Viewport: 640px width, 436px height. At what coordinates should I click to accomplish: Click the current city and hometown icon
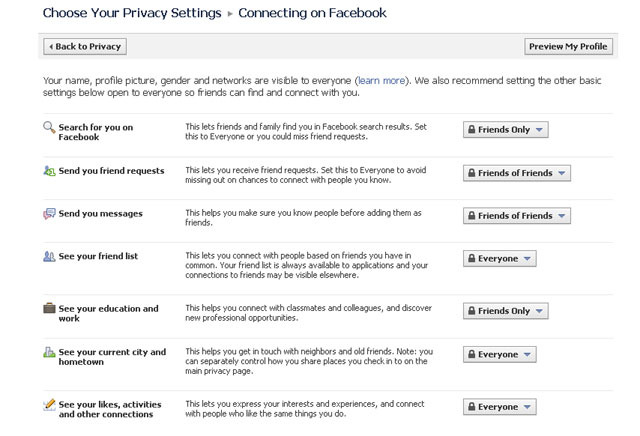coord(49,352)
